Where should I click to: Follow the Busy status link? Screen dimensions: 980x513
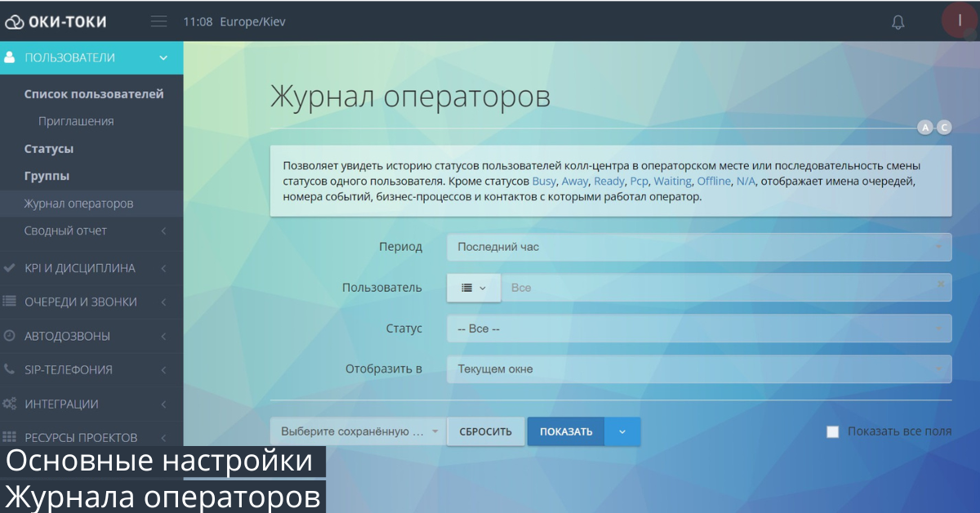click(x=544, y=181)
